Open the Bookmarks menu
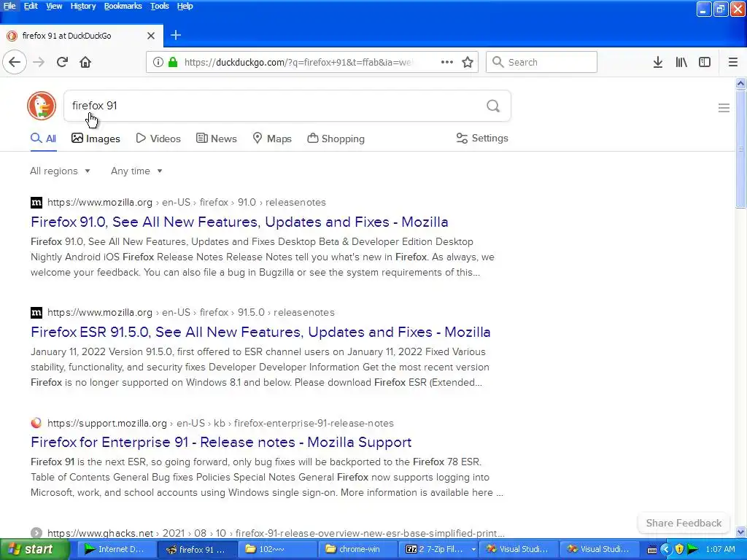 tap(123, 6)
